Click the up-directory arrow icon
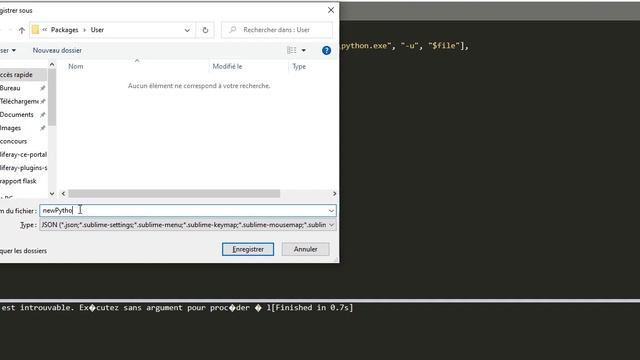Image resolution: width=640 pixels, height=360 pixels. [x=22, y=30]
